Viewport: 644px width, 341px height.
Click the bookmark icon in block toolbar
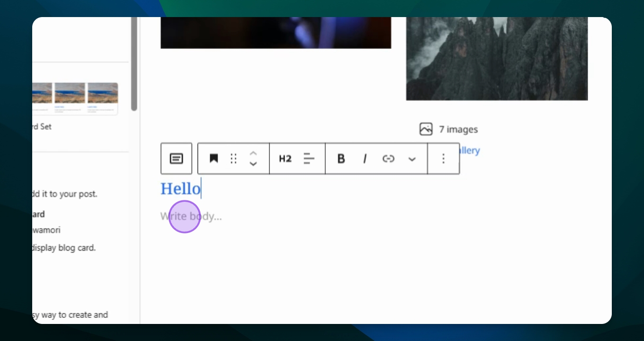(x=214, y=159)
